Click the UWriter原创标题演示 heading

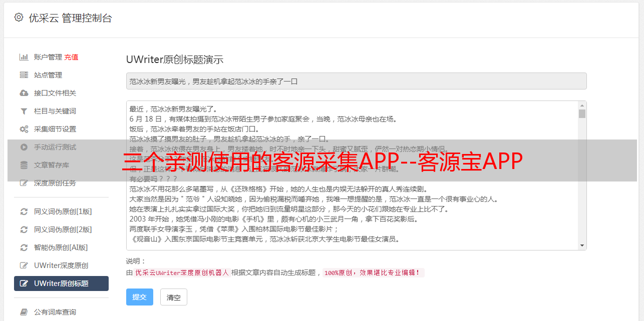(x=175, y=59)
